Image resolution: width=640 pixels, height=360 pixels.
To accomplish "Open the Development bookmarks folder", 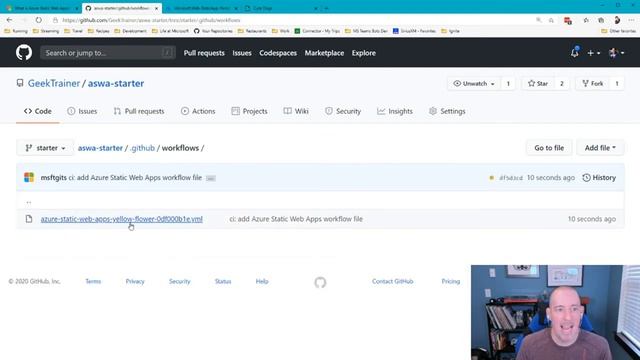I will 131,31.
